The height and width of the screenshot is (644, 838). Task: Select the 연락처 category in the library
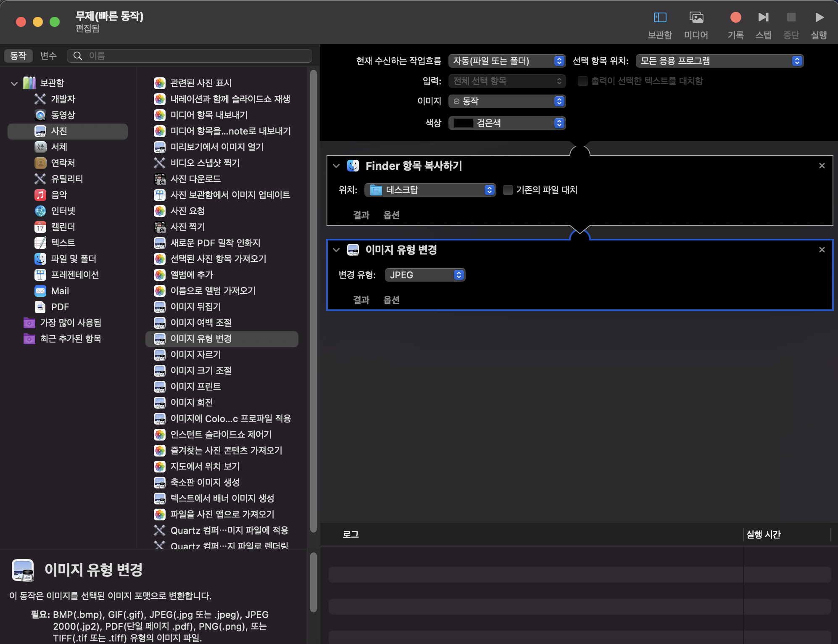point(68,163)
